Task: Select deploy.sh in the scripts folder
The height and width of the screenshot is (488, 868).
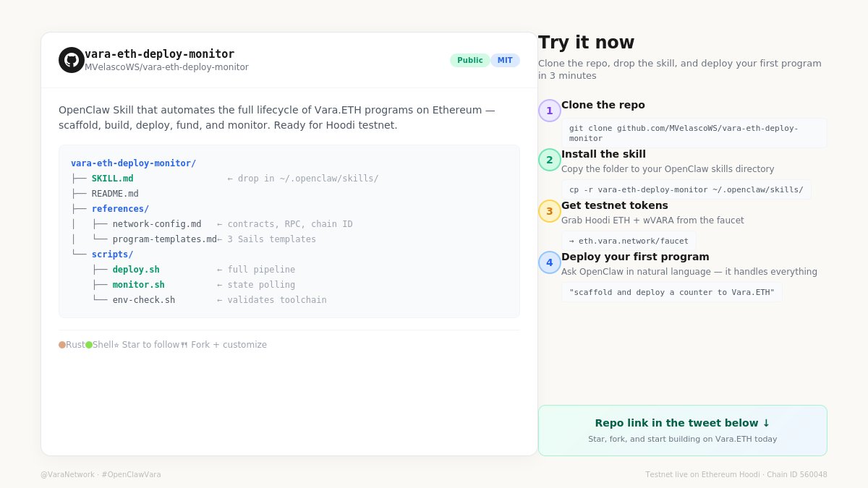Action: tap(136, 269)
